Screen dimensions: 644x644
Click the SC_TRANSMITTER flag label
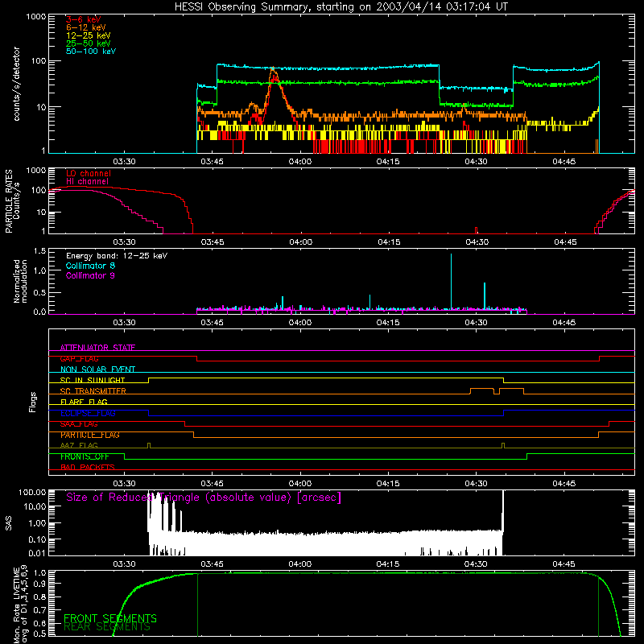click(93, 391)
